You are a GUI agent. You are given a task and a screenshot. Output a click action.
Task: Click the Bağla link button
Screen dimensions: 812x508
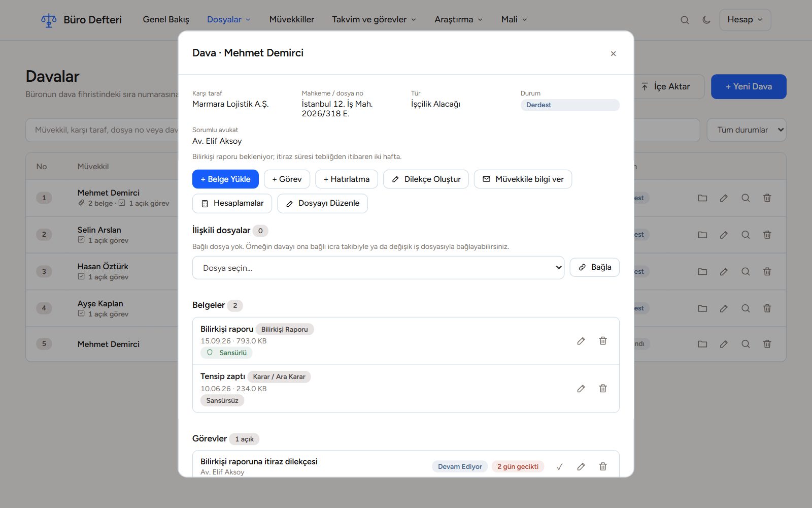[595, 267]
